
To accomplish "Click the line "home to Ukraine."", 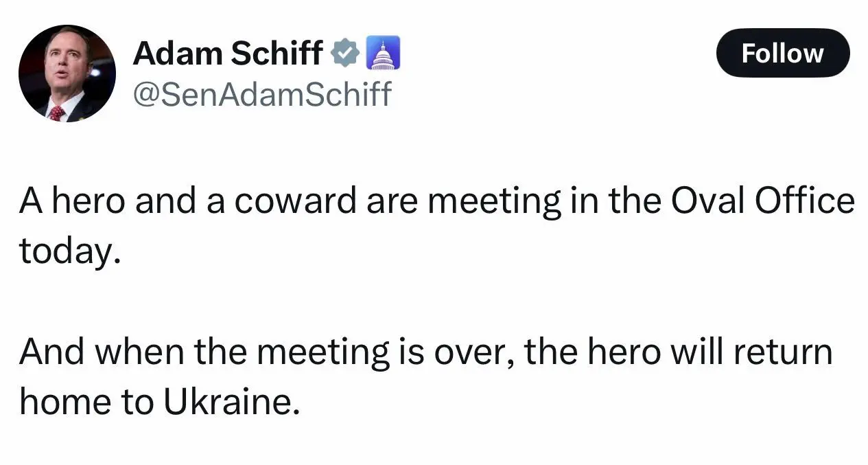I will [160, 402].
